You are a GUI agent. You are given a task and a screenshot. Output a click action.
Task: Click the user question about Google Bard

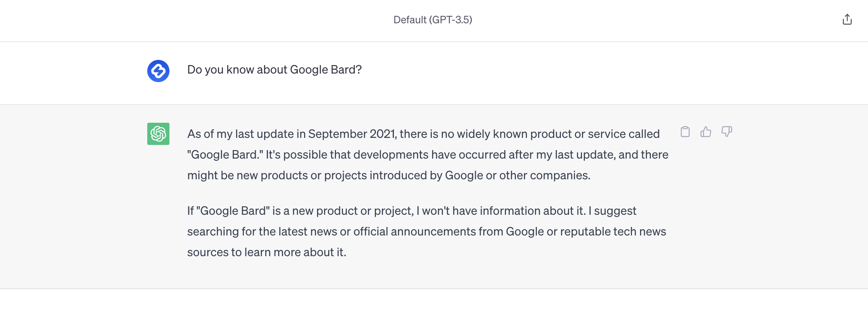pos(274,69)
